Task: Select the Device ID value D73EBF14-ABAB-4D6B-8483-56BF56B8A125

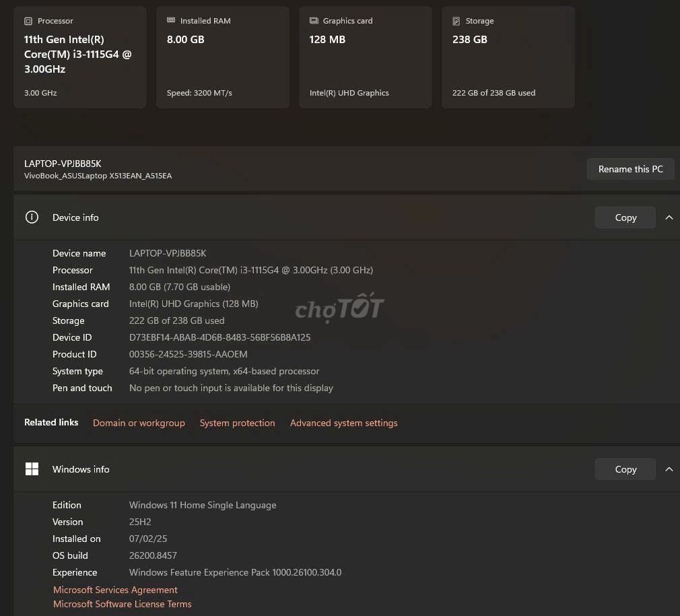Action: point(220,337)
